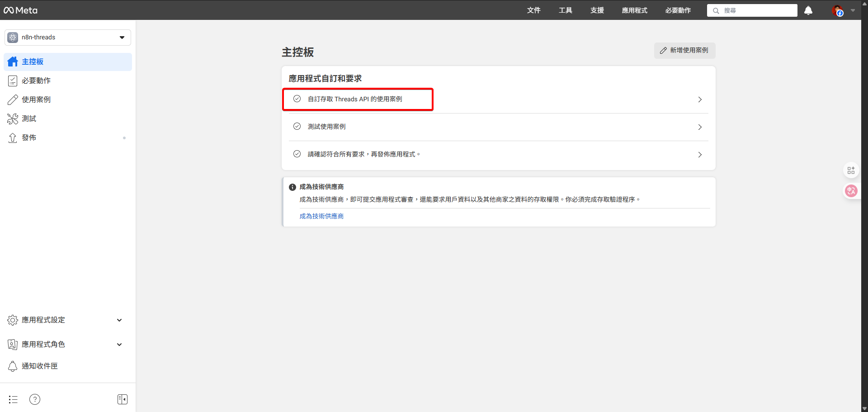Viewport: 868px width, 412px height.
Task: Open the 主控板 dashboard from the sidebar
Action: [33, 62]
